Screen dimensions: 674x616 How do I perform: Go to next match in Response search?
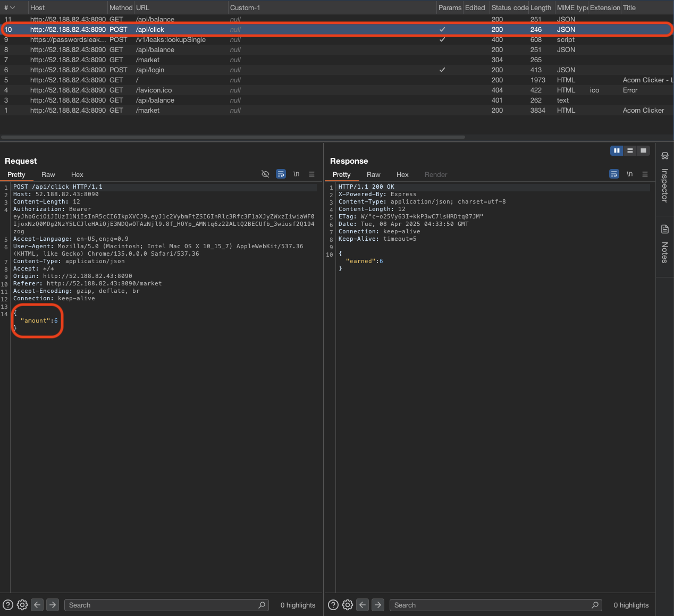coord(378,605)
